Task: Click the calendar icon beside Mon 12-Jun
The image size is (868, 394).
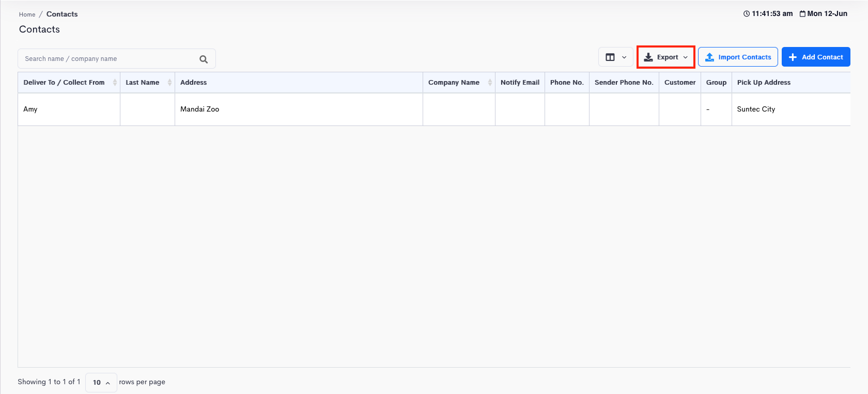Action: pos(802,14)
